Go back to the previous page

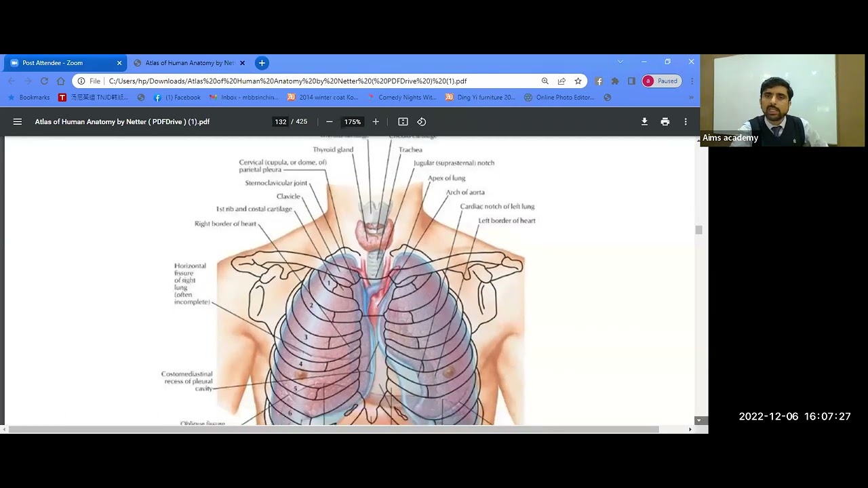point(11,81)
